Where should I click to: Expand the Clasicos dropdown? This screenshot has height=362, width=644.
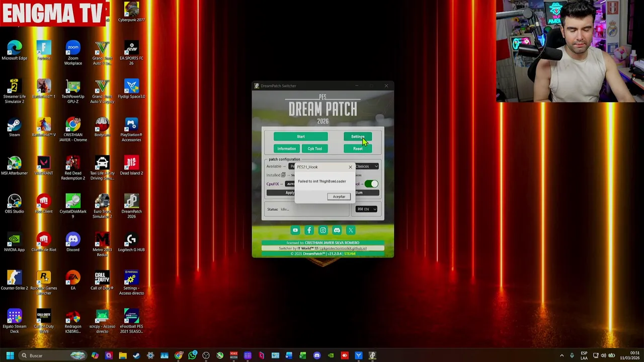366,166
